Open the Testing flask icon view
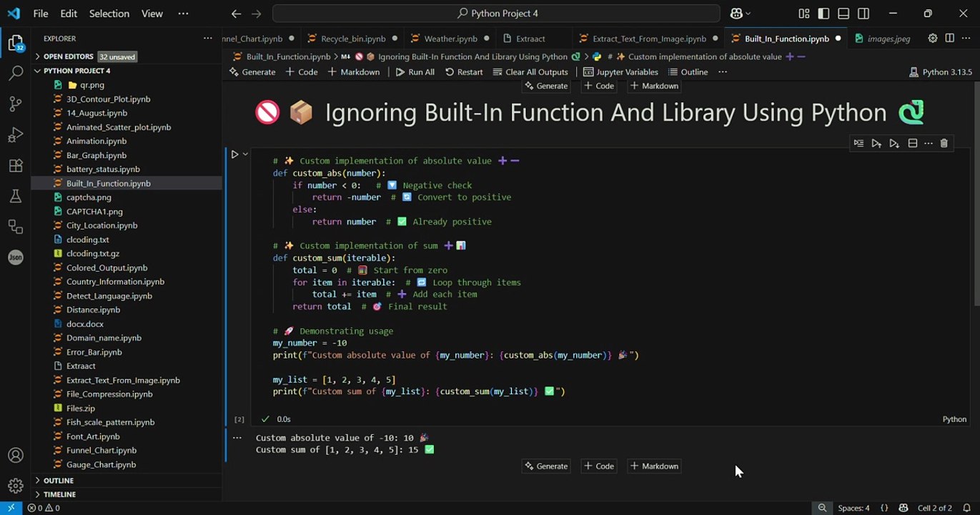 (x=16, y=197)
